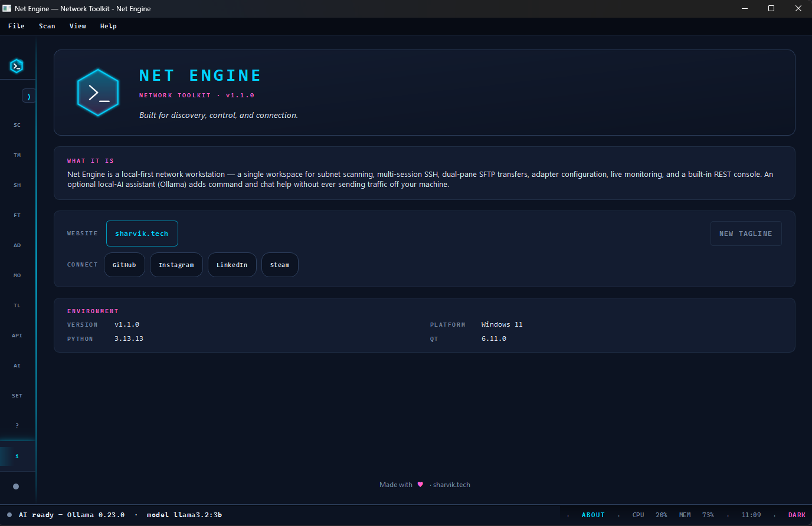
Task: Click the app icon in the title bar
Action: click(x=7, y=8)
